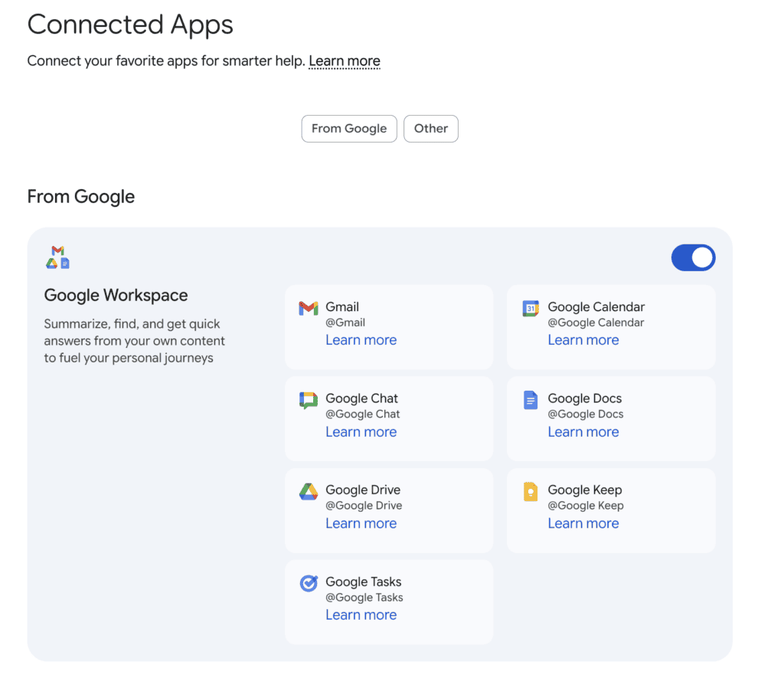
Task: Click the Google Keep card title
Action: coord(584,490)
